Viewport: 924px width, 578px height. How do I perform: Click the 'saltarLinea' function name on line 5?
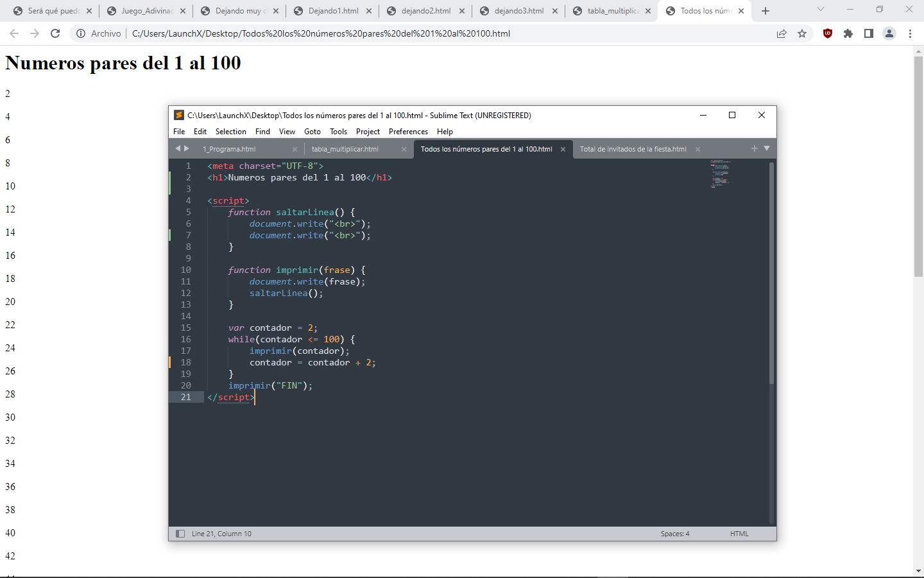(305, 212)
